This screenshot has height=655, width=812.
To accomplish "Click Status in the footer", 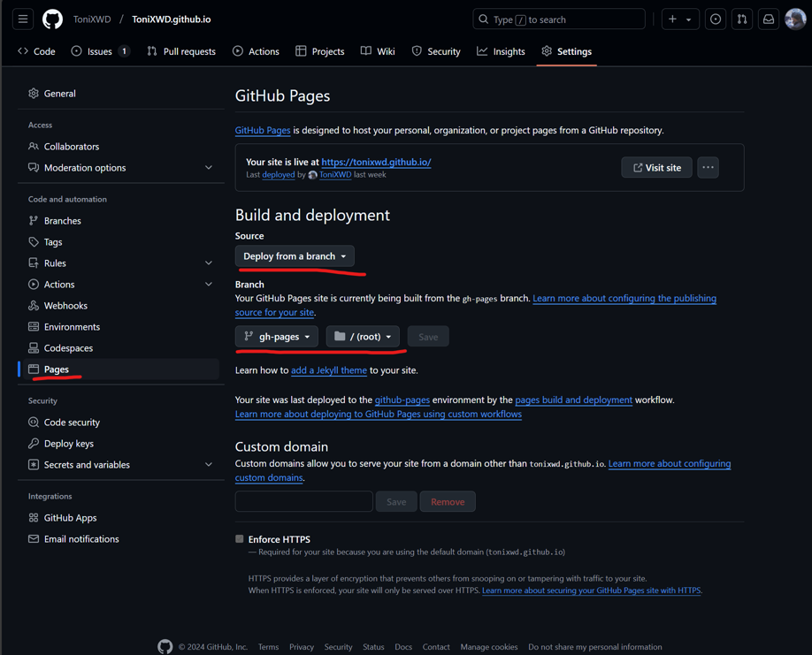I will [373, 647].
